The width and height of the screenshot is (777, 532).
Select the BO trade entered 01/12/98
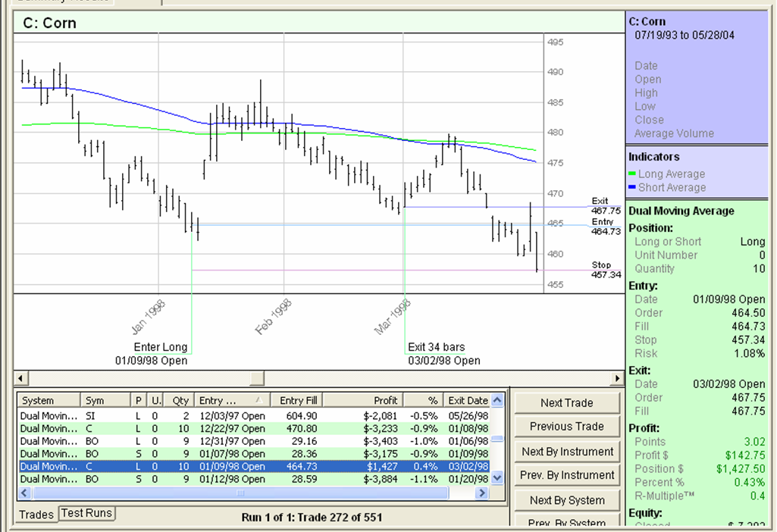227,479
